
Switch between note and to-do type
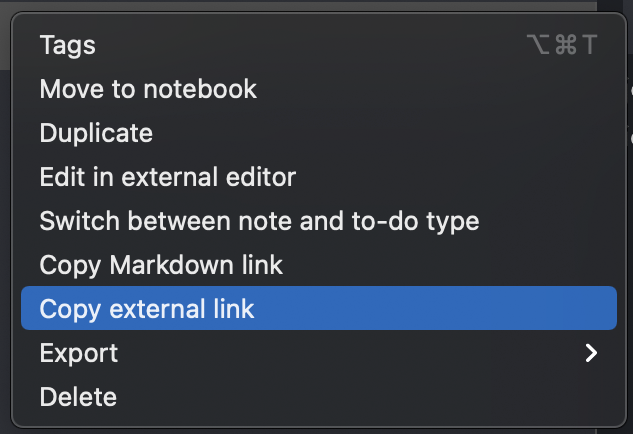319,220
